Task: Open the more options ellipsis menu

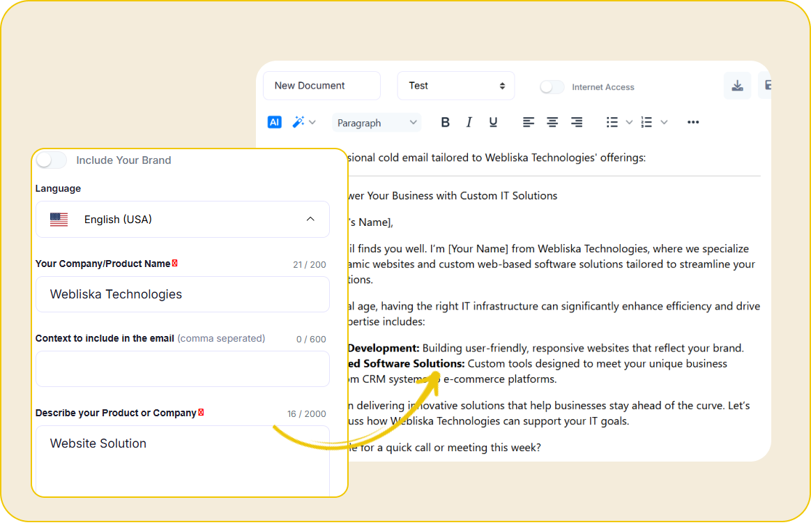Action: click(693, 123)
